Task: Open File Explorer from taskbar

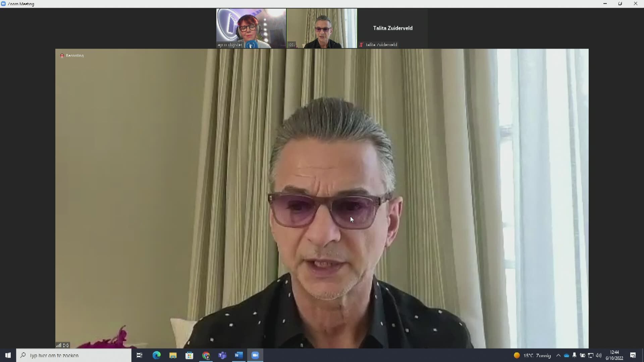Action: point(173,355)
